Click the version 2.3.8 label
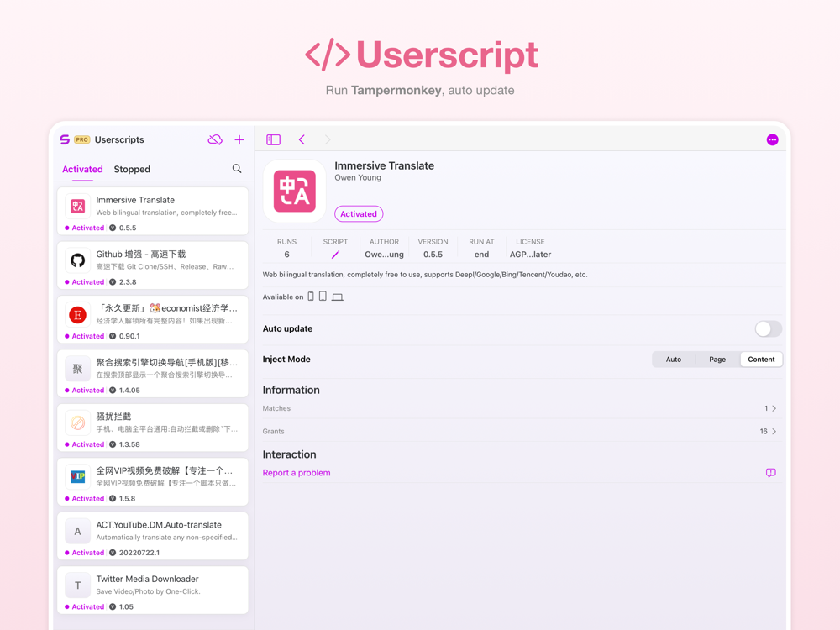 [128, 281]
